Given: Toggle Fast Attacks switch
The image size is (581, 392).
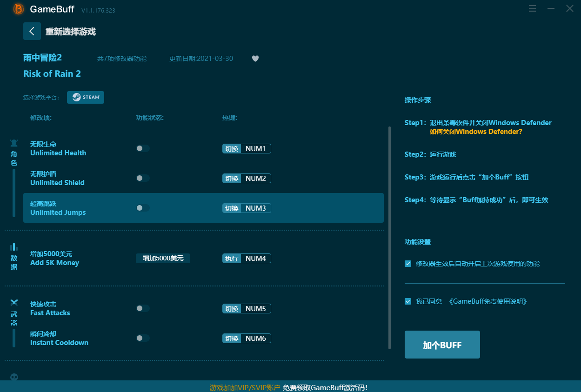Looking at the screenshot, I should click(x=143, y=308).
